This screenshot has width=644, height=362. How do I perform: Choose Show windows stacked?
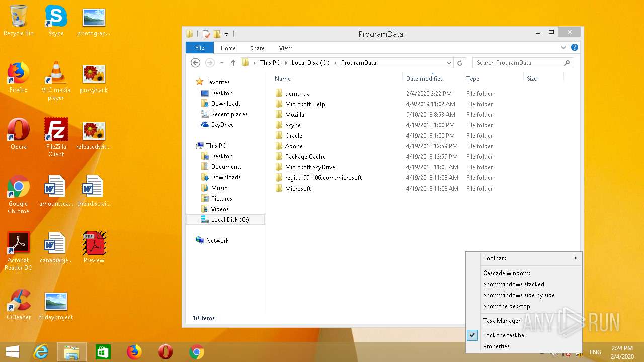coord(524,284)
